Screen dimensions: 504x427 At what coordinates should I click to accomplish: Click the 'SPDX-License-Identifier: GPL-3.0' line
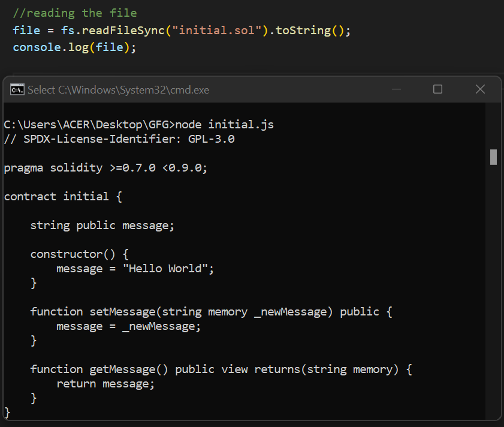point(119,139)
